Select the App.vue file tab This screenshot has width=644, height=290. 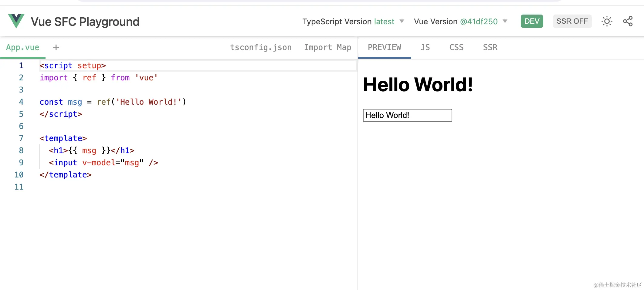point(23,48)
